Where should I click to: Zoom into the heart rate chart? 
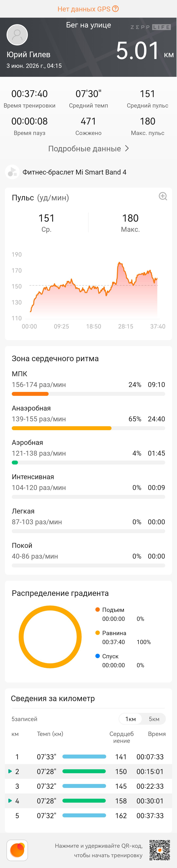163,196
